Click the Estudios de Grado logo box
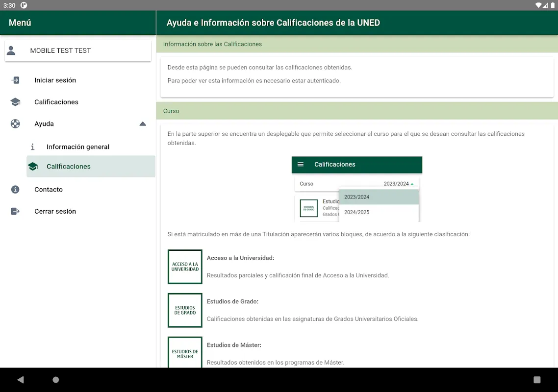The height and width of the screenshot is (392, 558). [185, 310]
